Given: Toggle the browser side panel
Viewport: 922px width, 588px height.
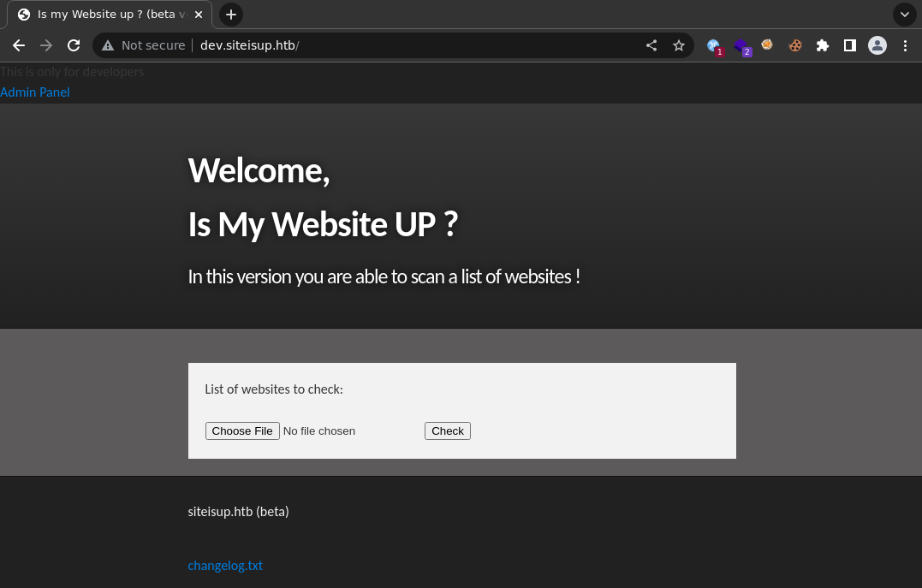Looking at the screenshot, I should point(850,45).
